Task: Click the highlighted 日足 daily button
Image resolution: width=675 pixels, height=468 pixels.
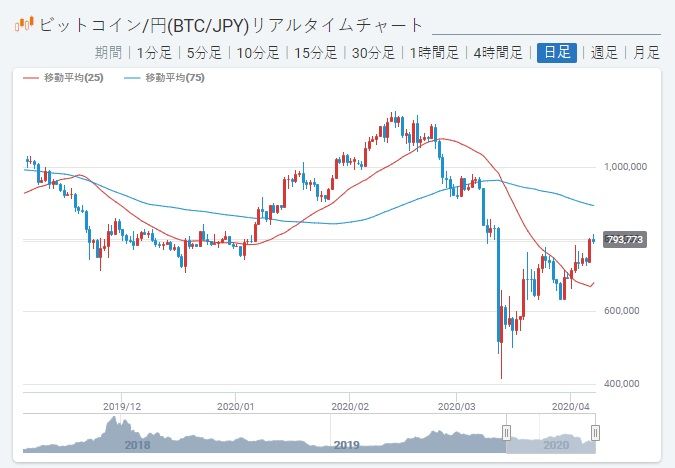Action: tap(557, 53)
